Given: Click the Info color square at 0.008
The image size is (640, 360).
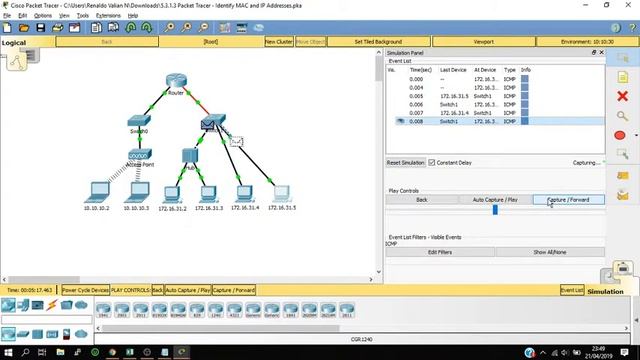Looking at the screenshot, I should (x=525, y=121).
